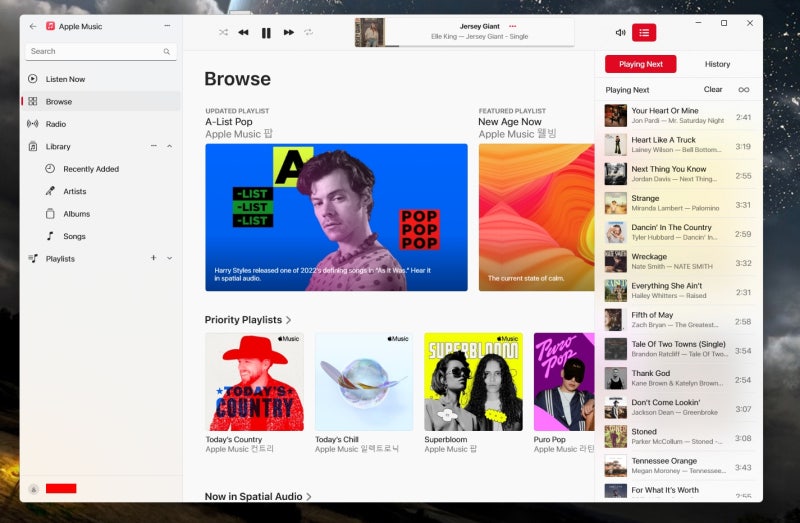This screenshot has height=523, width=800.
Task: Click the Elle King — Jersey Giant - Single subtitle
Action: tap(479, 37)
